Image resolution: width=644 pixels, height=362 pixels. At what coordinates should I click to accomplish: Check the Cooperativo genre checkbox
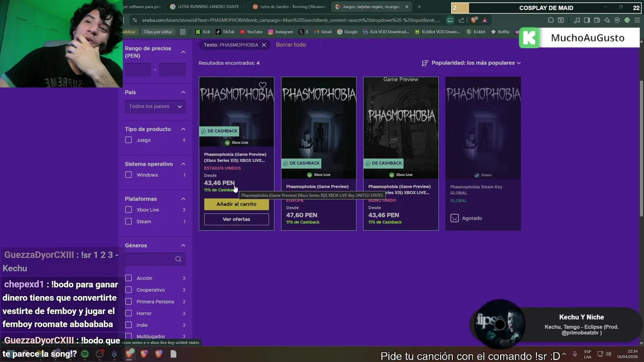128,290
